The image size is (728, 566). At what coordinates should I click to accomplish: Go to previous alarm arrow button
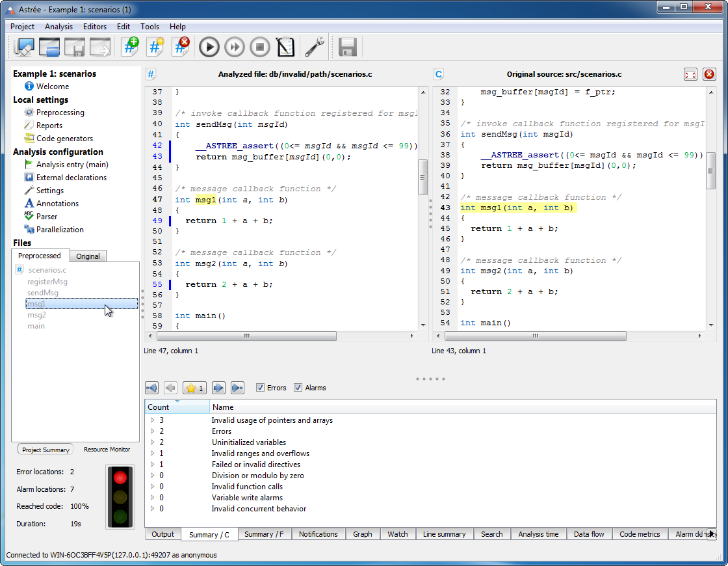[x=170, y=388]
